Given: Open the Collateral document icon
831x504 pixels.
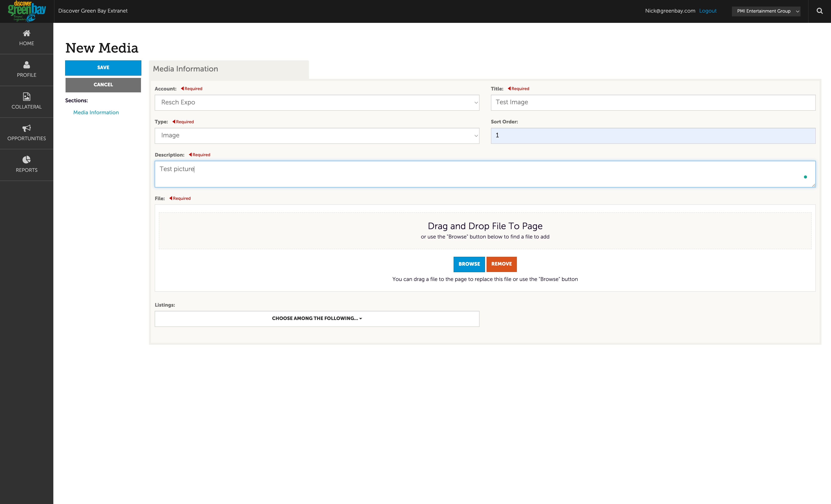Looking at the screenshot, I should click(27, 96).
